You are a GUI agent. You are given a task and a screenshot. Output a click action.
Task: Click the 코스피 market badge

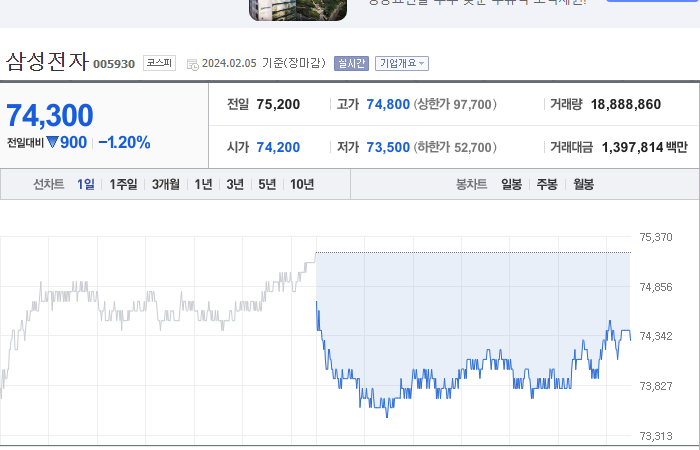[159, 63]
